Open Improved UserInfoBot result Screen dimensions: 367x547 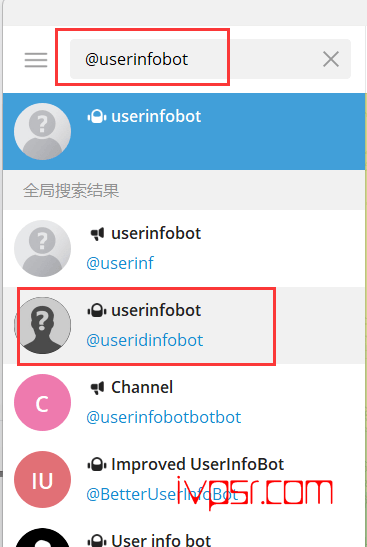(x=184, y=480)
